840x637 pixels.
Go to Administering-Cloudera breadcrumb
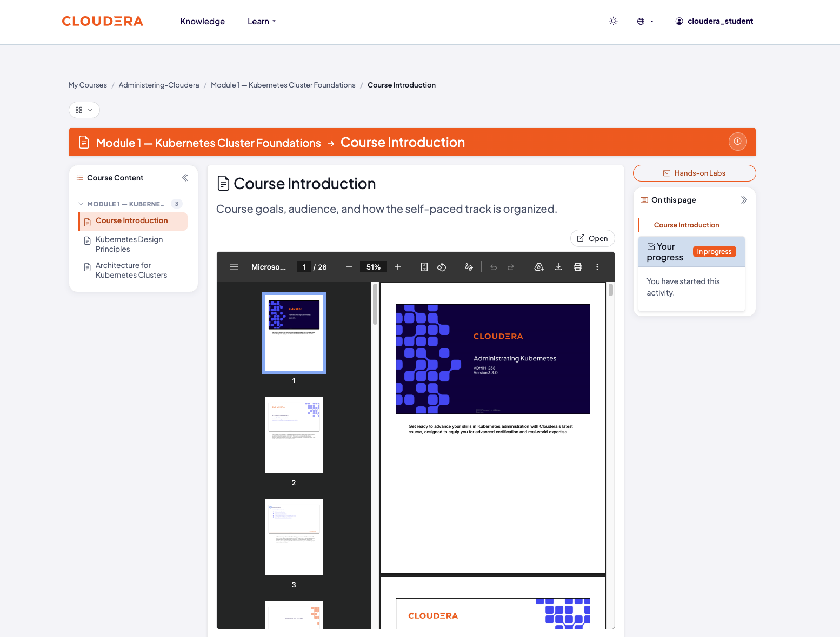(159, 85)
